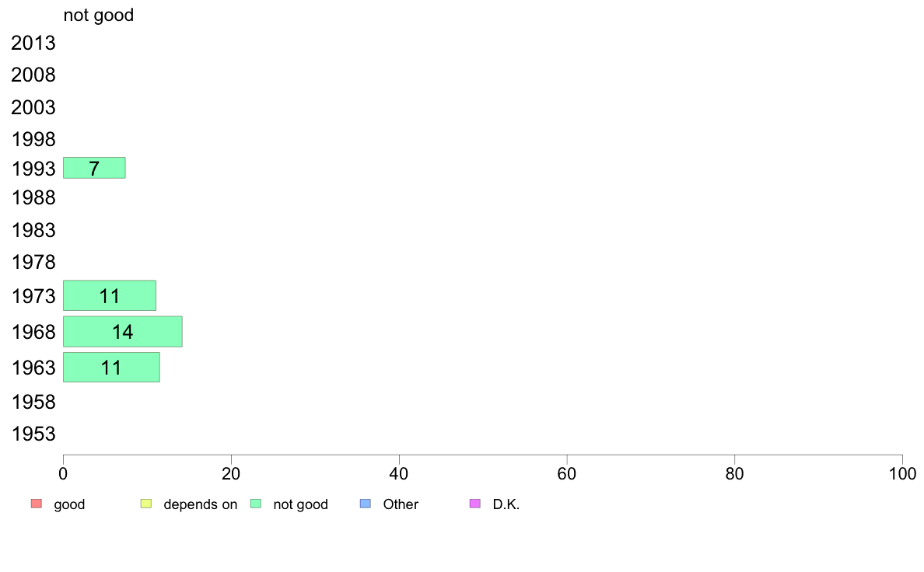The height and width of the screenshot is (572, 924).
Task: Select the 1963 bar showing 11
Action: tap(111, 367)
